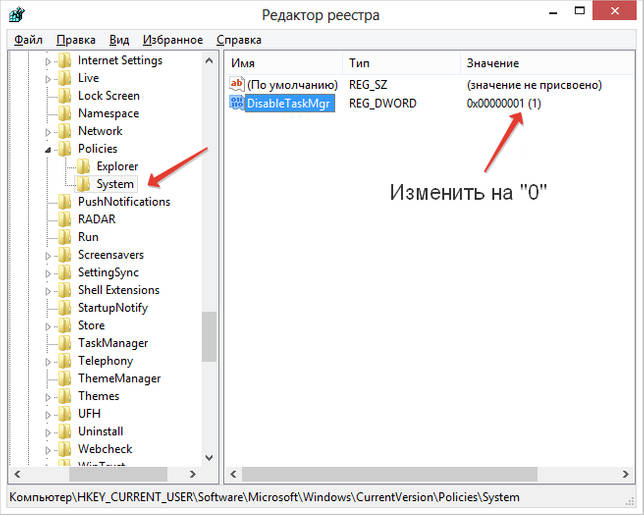Select the DisableTaskMgr value name
This screenshot has width=644, height=515.
point(289,103)
